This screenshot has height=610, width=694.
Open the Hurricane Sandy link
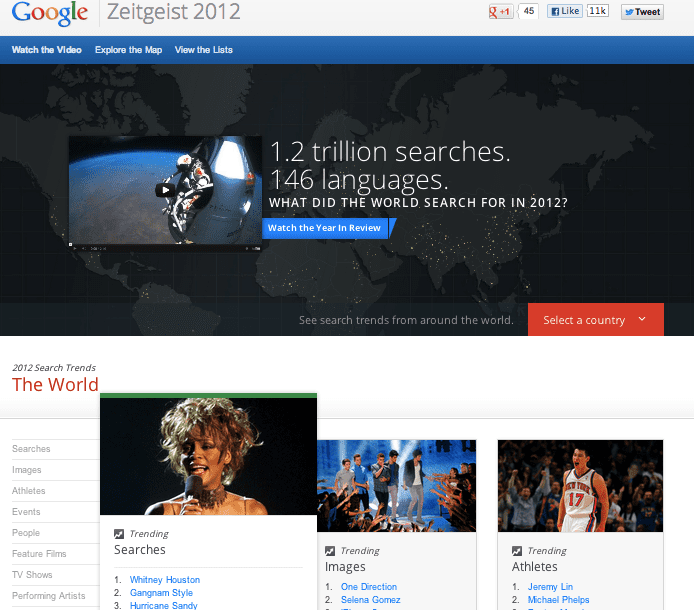163,605
